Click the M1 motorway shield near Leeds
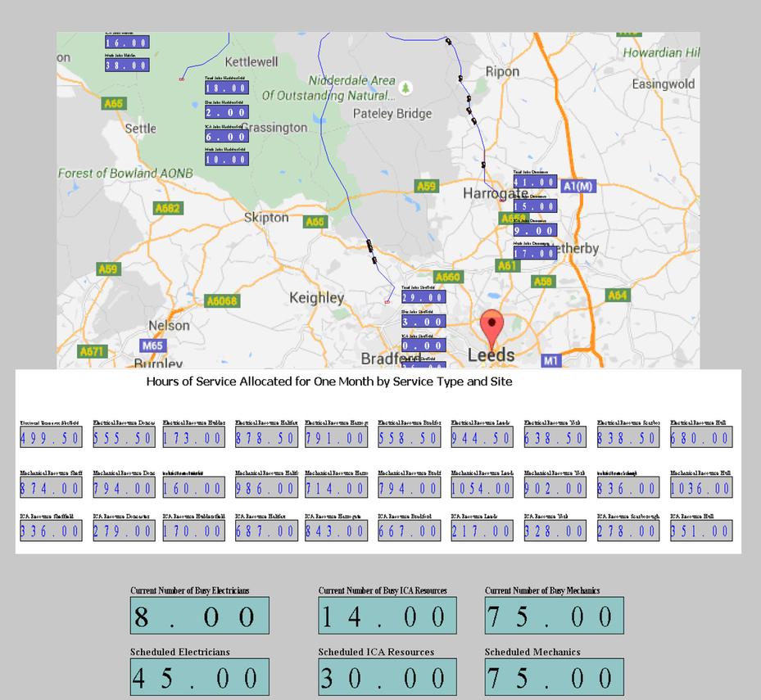Image resolution: width=761 pixels, height=700 pixels. tap(550, 360)
